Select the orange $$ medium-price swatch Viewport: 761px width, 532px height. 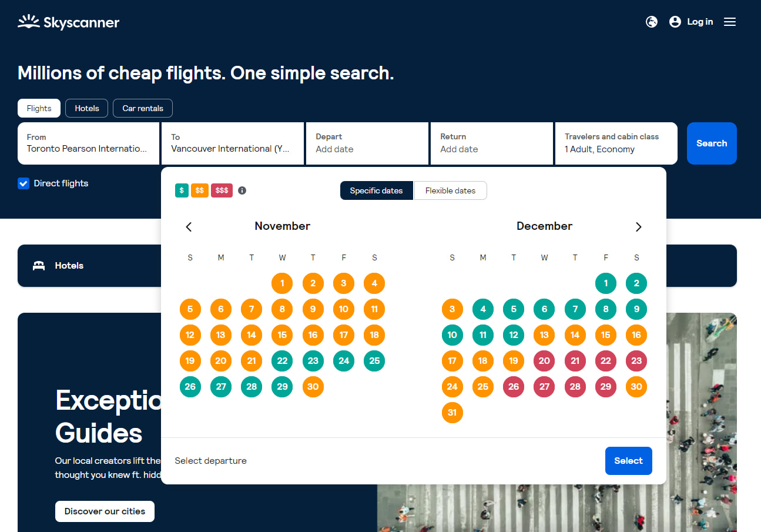click(x=200, y=190)
